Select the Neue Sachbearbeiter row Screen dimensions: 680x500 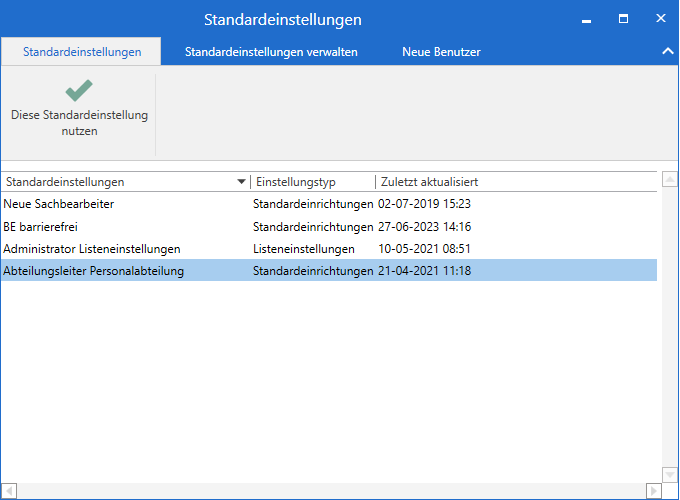coord(59,204)
